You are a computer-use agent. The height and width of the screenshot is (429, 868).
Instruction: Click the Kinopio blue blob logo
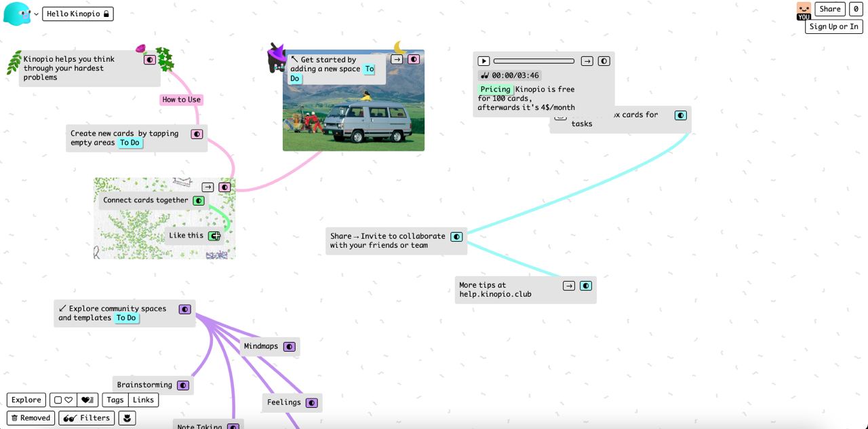(x=17, y=14)
